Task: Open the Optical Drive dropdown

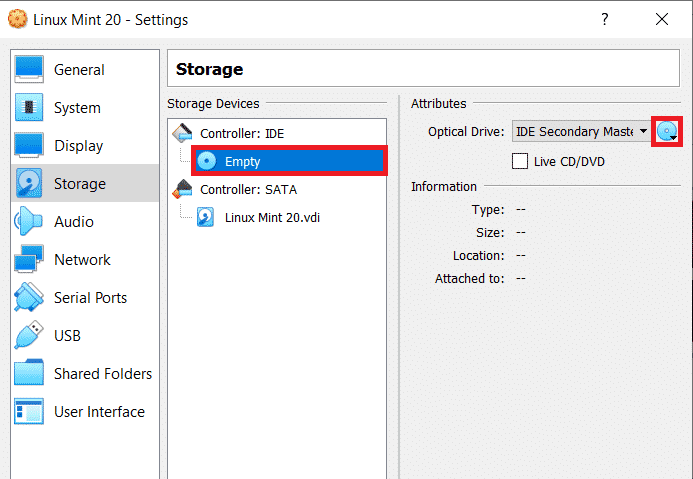Action: [581, 132]
